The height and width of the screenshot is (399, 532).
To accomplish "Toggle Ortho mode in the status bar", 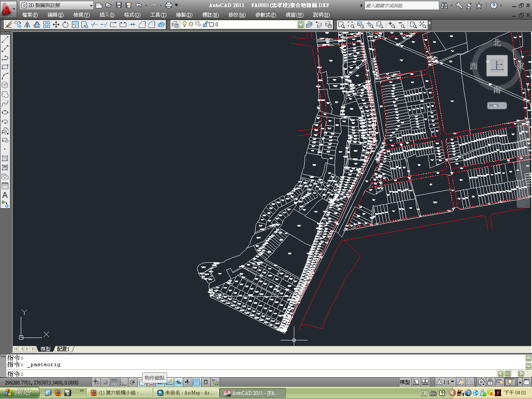I will (x=123, y=382).
